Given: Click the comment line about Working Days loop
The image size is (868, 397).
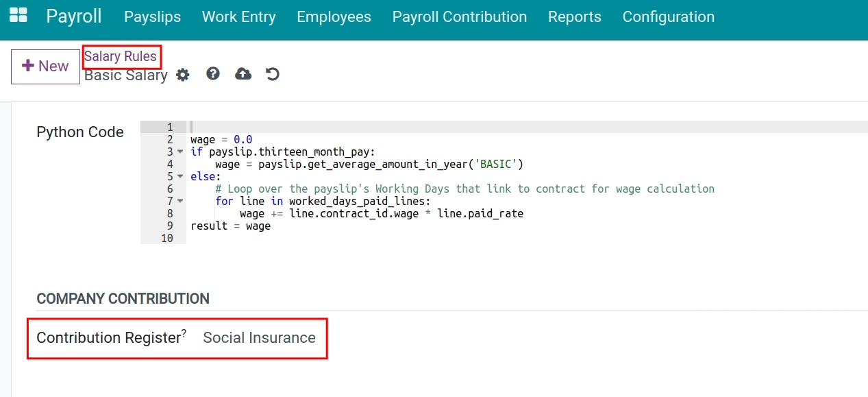Looking at the screenshot, I should [x=464, y=189].
